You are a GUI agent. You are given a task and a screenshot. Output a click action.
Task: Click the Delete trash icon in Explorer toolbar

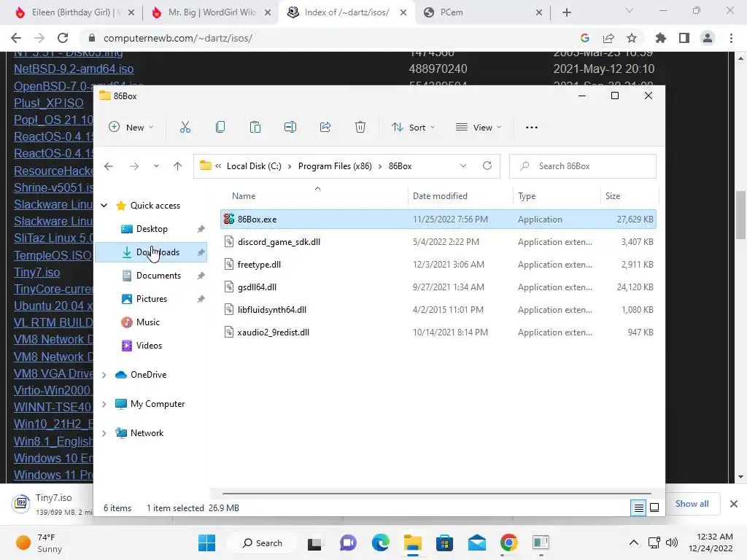tap(360, 127)
